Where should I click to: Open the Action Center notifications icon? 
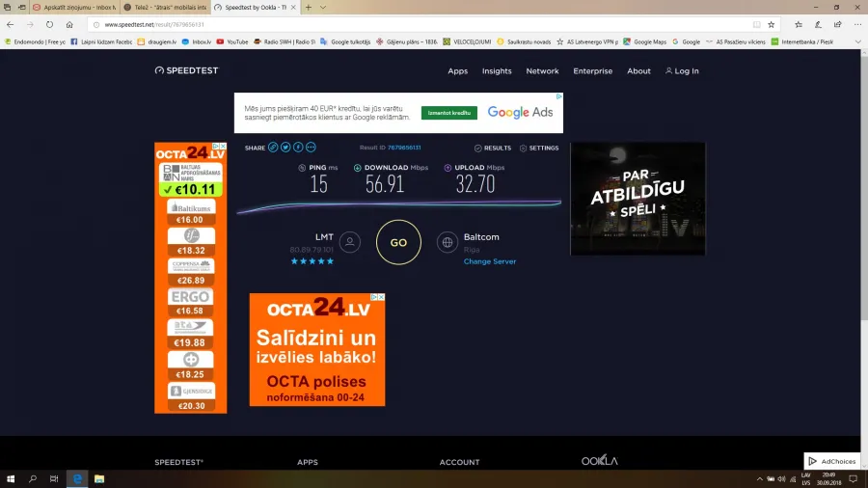tap(854, 478)
